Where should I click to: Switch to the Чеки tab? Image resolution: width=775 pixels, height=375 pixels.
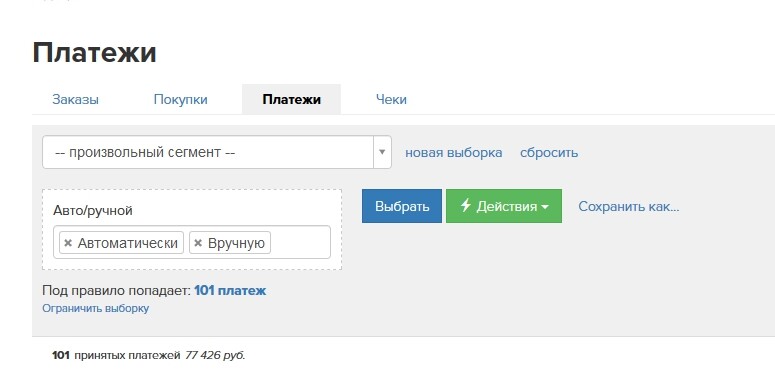point(391,99)
